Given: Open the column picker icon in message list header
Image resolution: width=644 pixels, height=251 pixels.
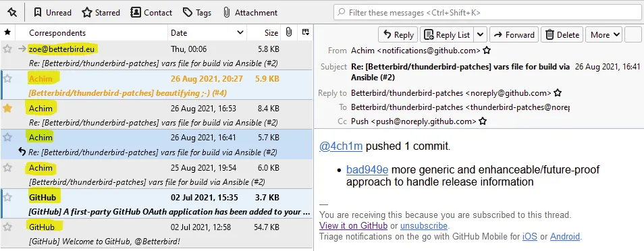Looking at the screenshot, I should coord(305,32).
